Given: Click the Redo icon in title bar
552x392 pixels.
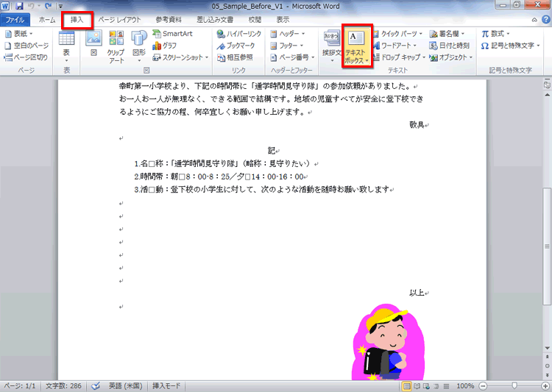Looking at the screenshot, I should [x=49, y=6].
